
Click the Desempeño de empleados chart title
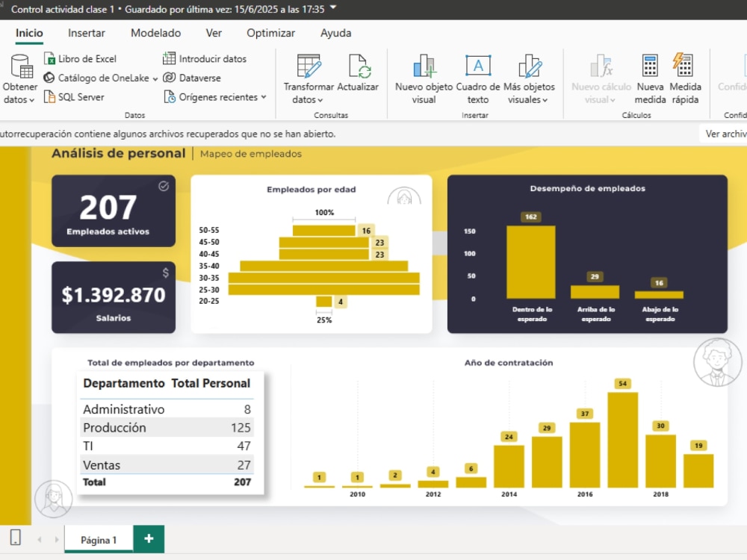[587, 189]
